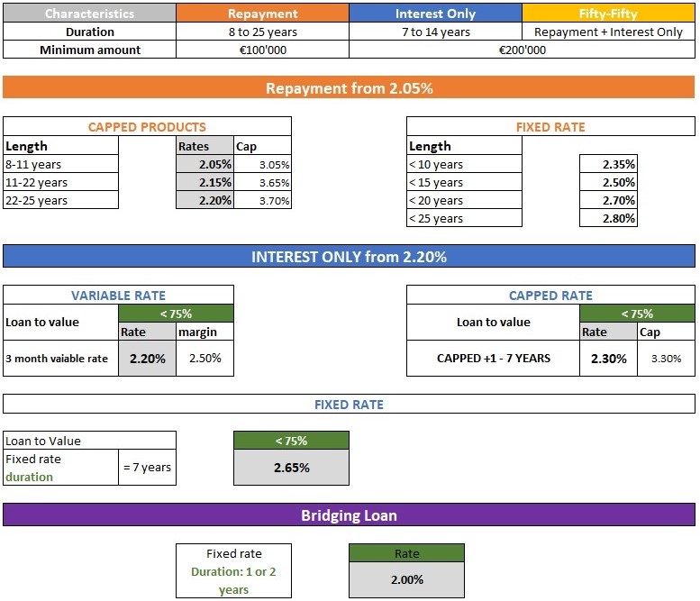Click the 'CAPPED +1 - 7 YEARS' cell

493,358
